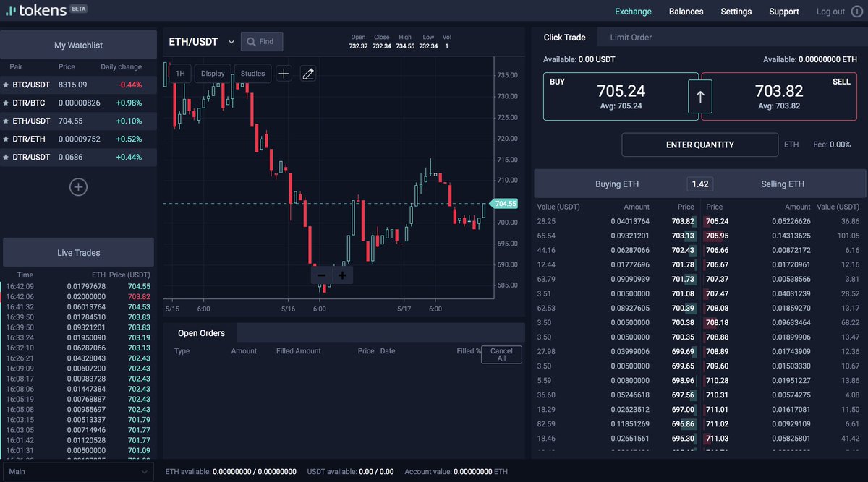868x482 pixels.
Task: Open the Main account dropdown
Action: tap(77, 471)
